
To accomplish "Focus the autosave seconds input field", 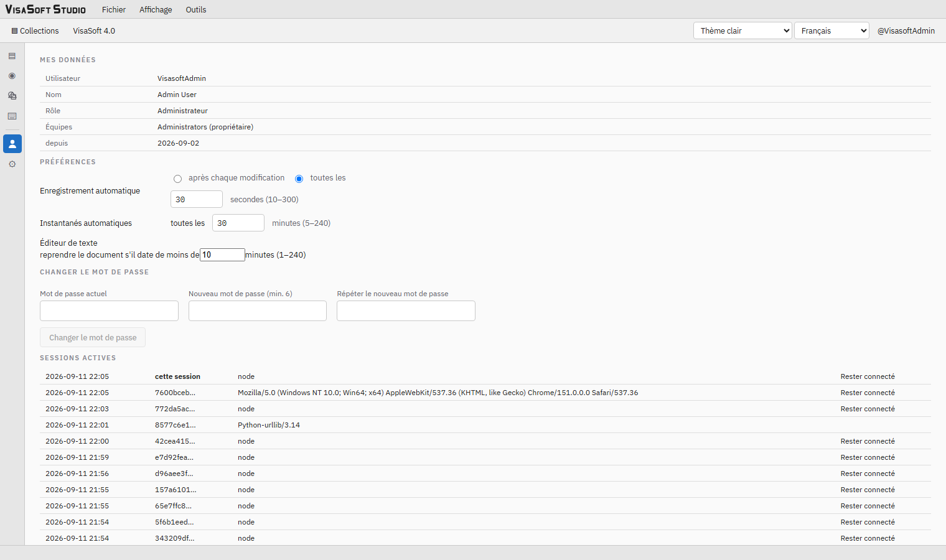I will click(197, 199).
